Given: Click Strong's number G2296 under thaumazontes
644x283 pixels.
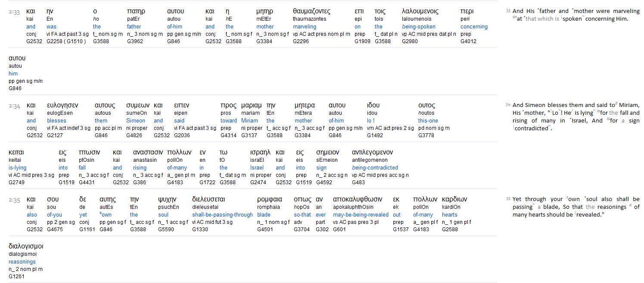Looking at the screenshot, I should point(301,41).
